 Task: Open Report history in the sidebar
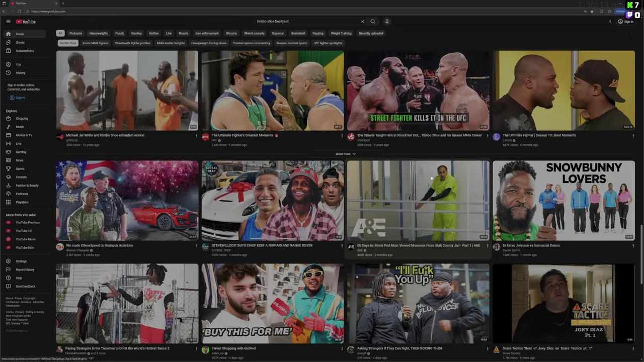pyautogui.click(x=26, y=269)
